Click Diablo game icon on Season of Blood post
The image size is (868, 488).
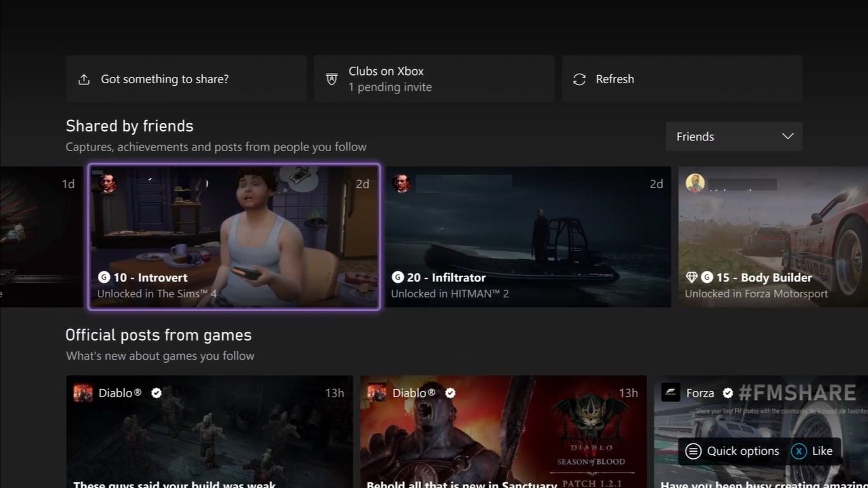pos(377,393)
